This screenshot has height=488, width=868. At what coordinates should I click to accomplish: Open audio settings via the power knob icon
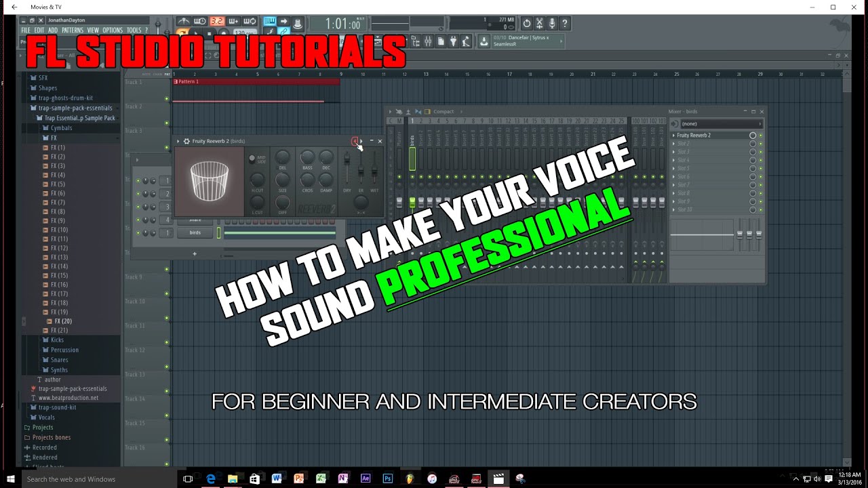point(527,24)
